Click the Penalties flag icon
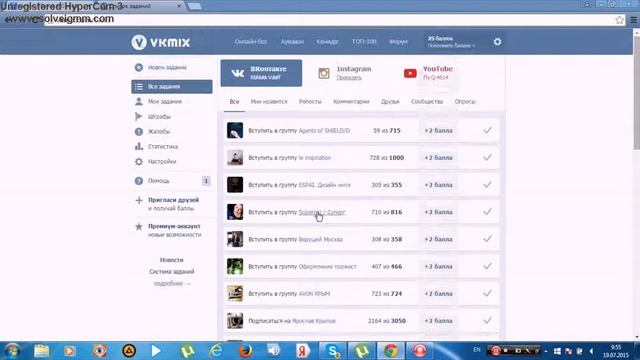 click(x=138, y=116)
